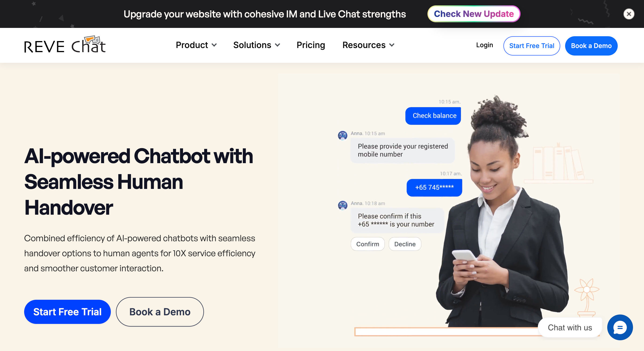Screen dimensions: 644x351
Task: Open the Pricing menu item
Action: tap(311, 45)
